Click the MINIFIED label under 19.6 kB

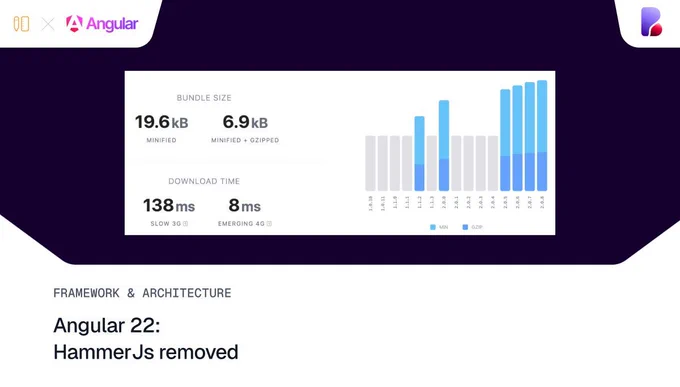[161, 140]
